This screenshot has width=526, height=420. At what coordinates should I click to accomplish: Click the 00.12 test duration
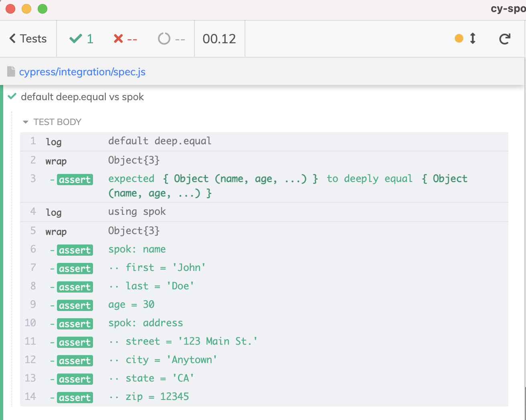pos(219,39)
